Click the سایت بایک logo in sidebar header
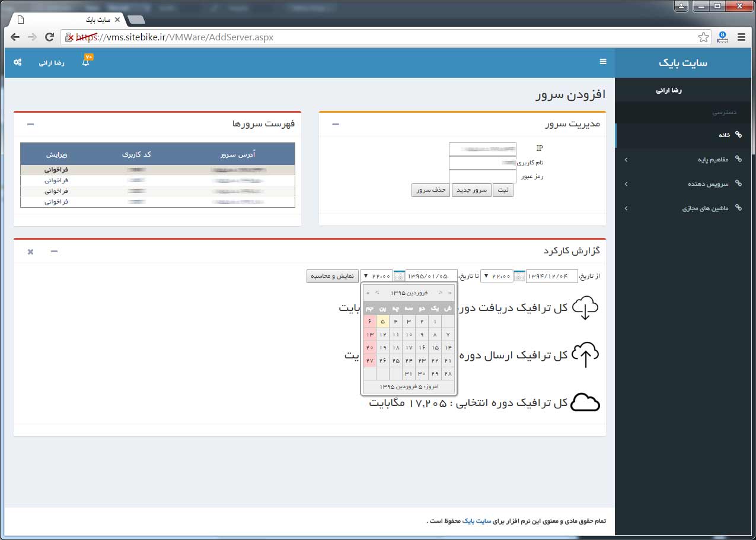Screen dimensions: 756x540 [x=683, y=62]
